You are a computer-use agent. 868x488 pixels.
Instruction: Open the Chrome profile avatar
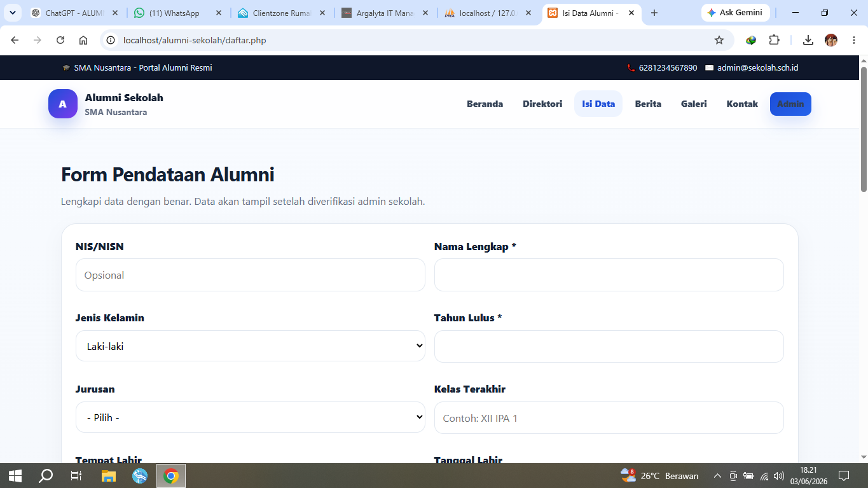point(831,40)
